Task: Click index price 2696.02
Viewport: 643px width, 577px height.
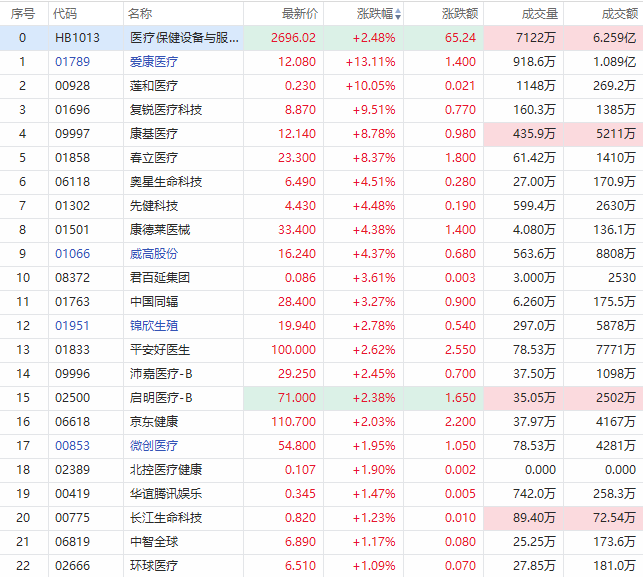Action: 293,38
